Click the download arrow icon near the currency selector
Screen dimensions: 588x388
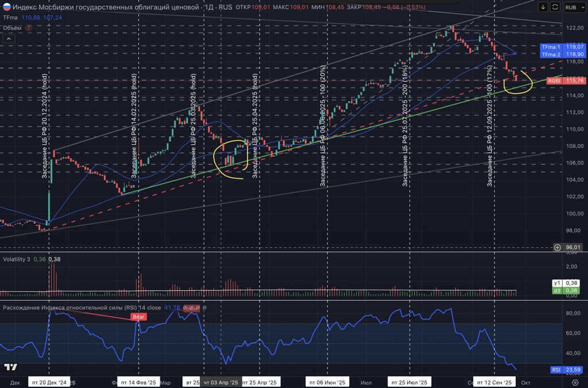click(x=543, y=7)
